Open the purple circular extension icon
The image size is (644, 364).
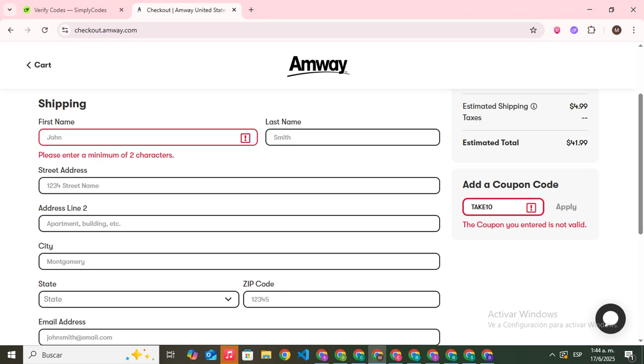click(574, 30)
